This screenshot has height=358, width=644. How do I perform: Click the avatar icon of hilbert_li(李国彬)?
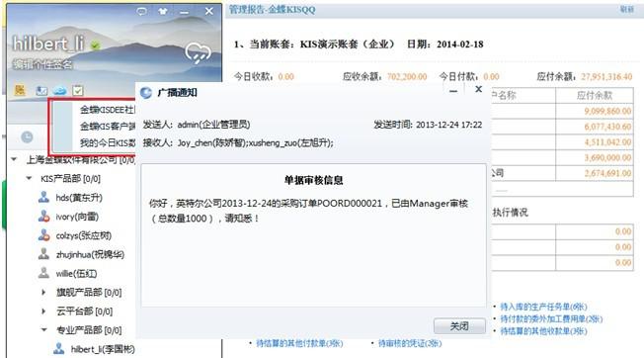[x=58, y=349]
